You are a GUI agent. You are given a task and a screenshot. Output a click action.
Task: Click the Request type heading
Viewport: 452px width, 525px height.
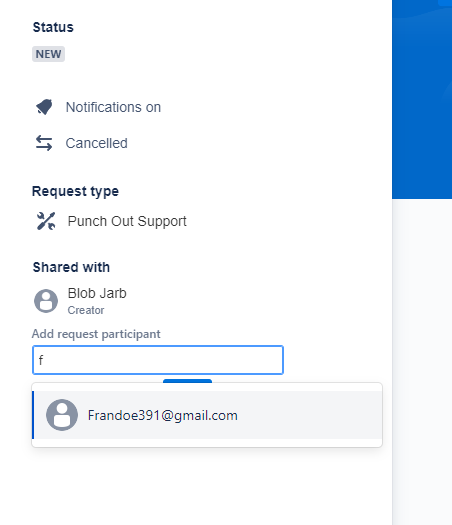pyautogui.click(x=75, y=191)
